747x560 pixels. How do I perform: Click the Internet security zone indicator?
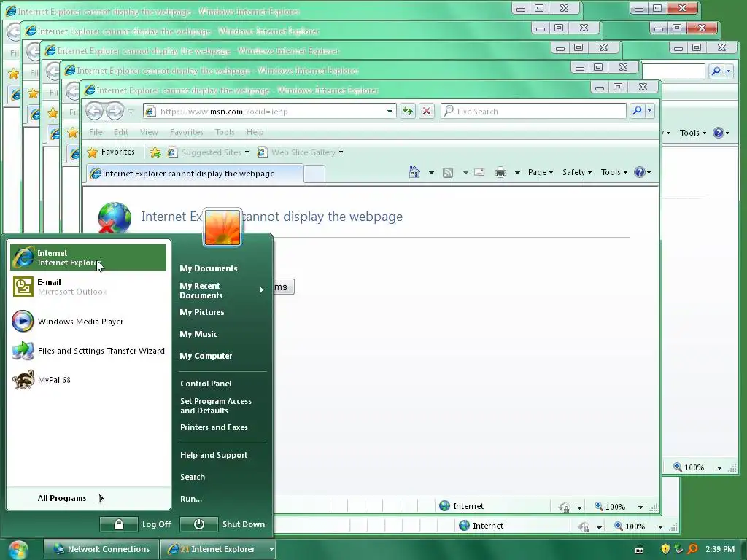click(461, 506)
